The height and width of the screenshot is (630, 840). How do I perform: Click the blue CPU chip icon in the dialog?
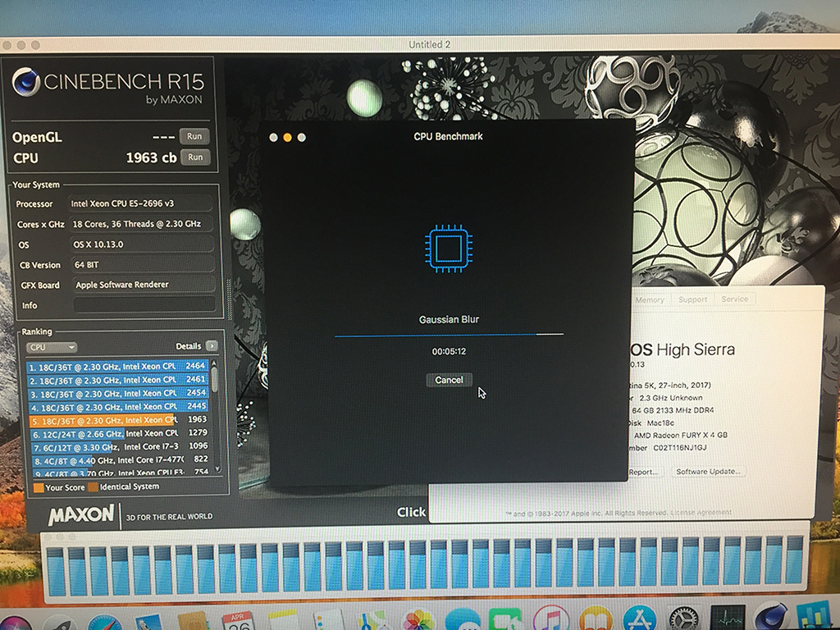449,246
